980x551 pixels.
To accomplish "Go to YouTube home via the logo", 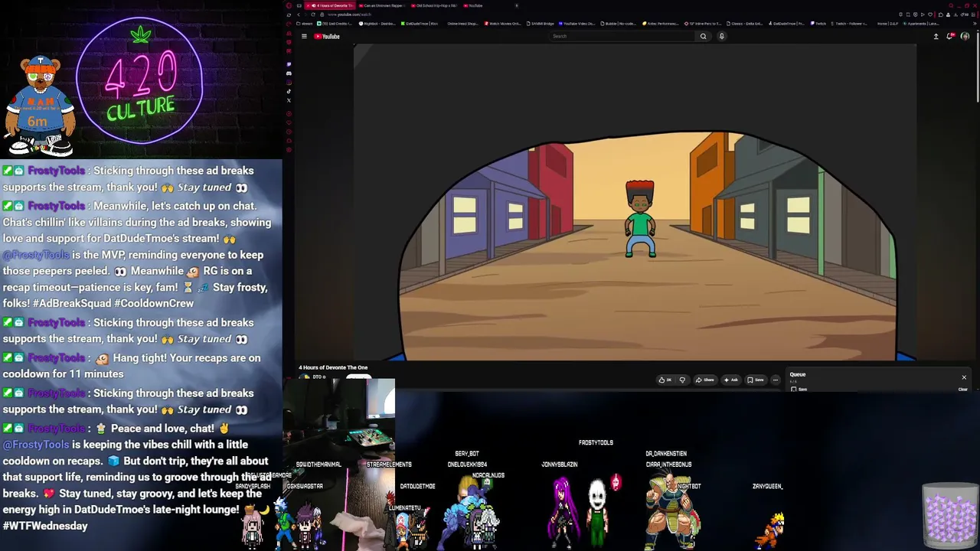I will point(327,36).
